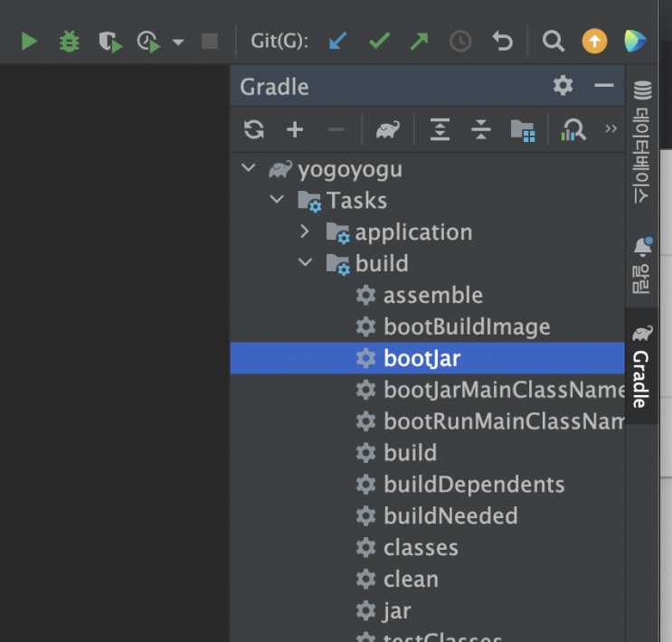Show Git history clock icon
The image size is (672, 642).
pos(460,42)
